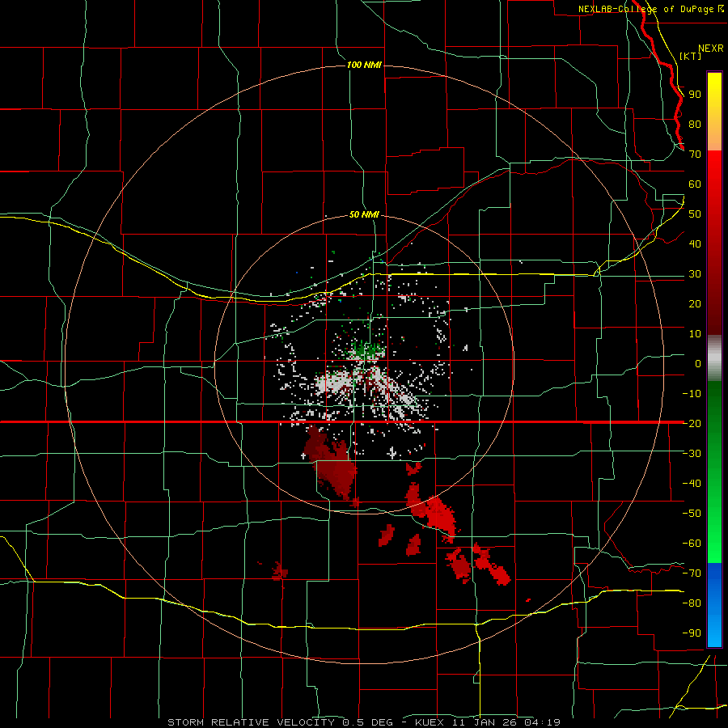Select the "NEXR" label above the color scale

point(711,49)
